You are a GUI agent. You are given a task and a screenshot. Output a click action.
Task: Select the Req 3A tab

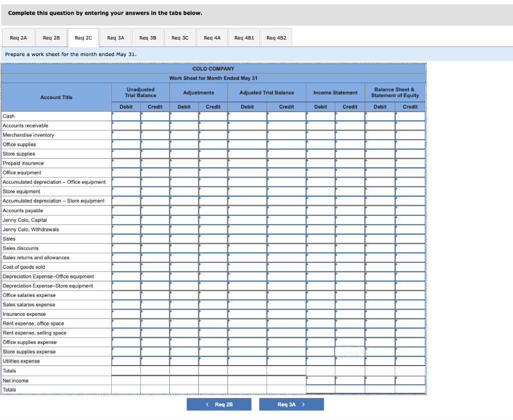tap(115, 37)
